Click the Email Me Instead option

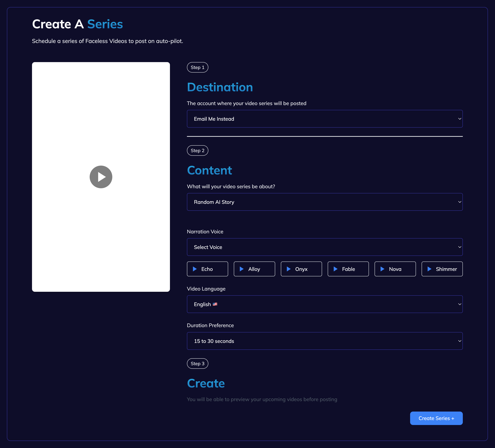(x=325, y=119)
